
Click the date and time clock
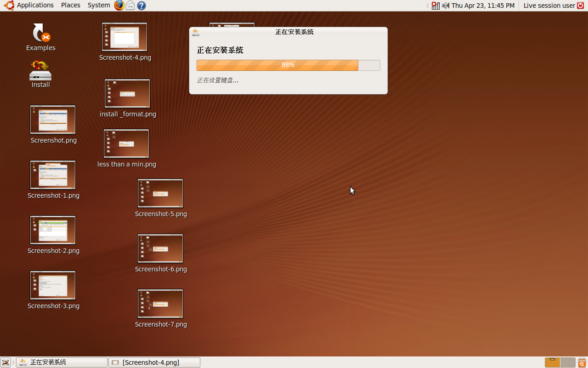[483, 6]
